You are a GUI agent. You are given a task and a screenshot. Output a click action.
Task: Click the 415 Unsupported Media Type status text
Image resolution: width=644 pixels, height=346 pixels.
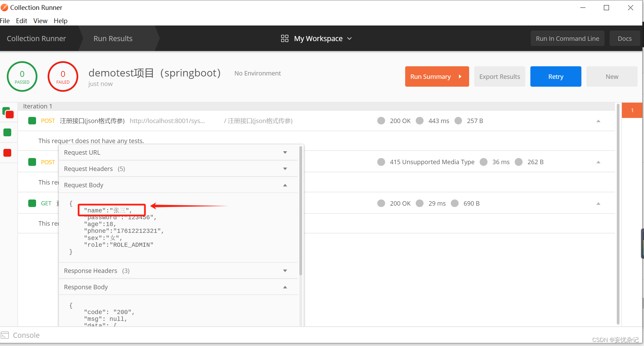click(x=432, y=162)
